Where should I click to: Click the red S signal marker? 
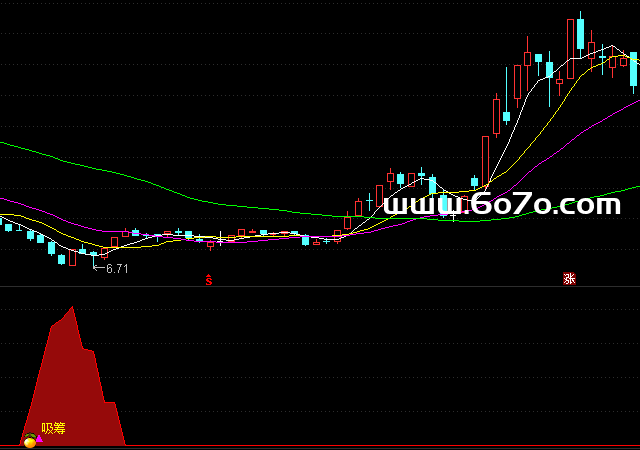coord(209,280)
